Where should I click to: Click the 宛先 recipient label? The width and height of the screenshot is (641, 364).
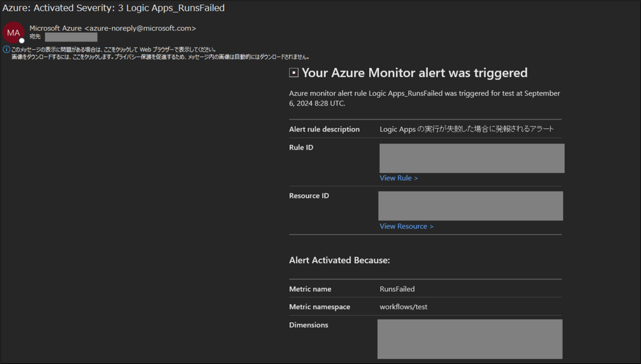coord(35,37)
